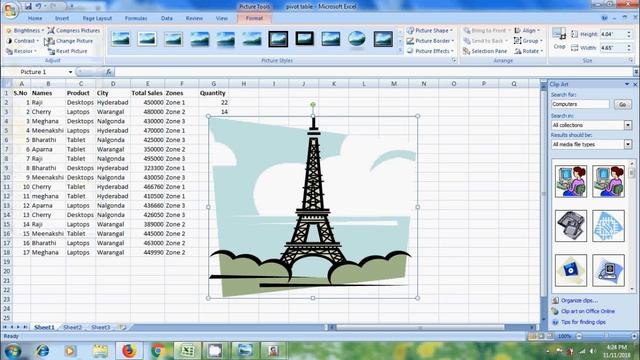
Task: Open the Review ribbon tab
Action: 194,18
